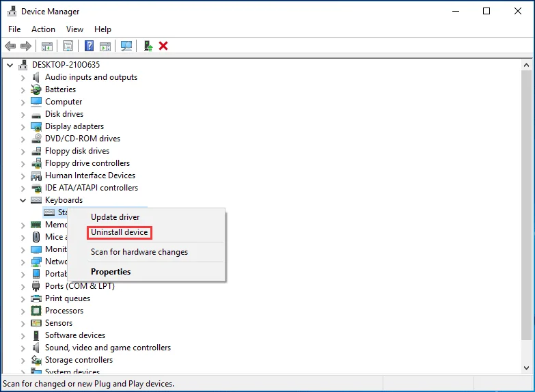The image size is (535, 392).
Task: Expand the IDE ATA/ATAPI controllers chevron
Action: click(23, 188)
